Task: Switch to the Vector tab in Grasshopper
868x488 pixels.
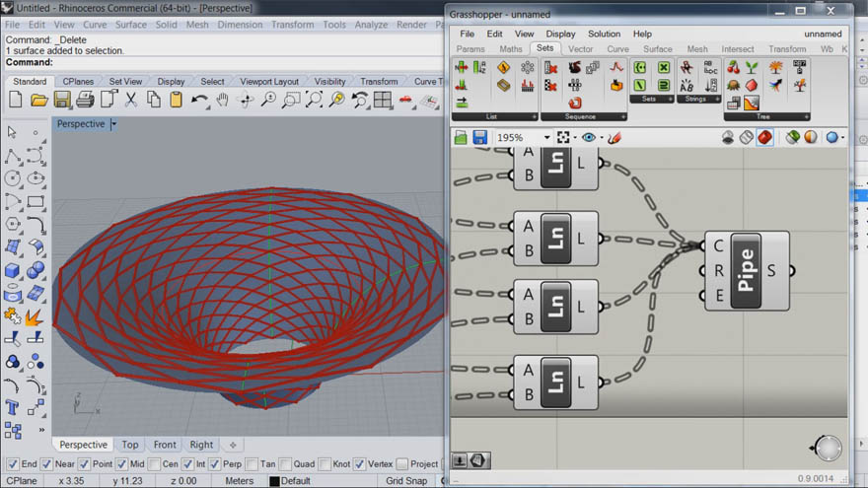Action: coord(580,48)
